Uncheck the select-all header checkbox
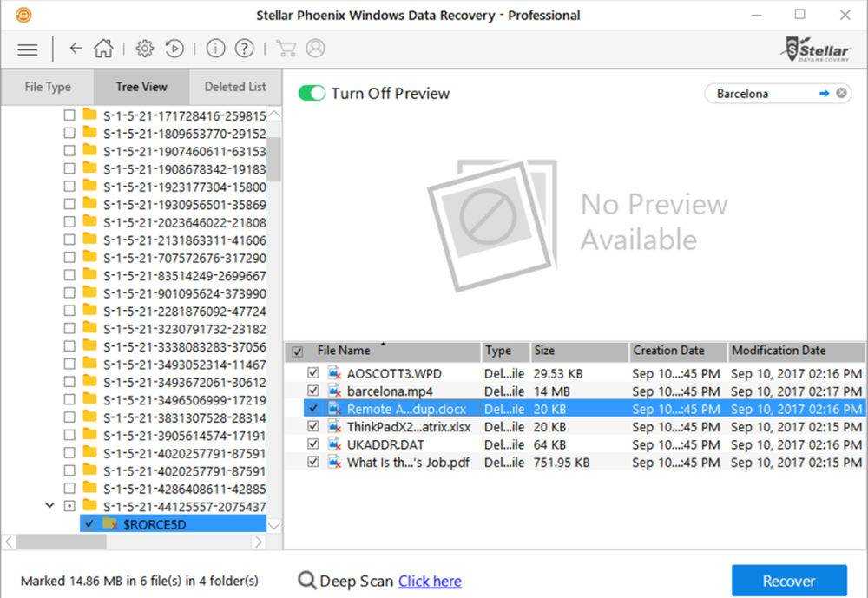This screenshot has height=598, width=868. point(298,352)
